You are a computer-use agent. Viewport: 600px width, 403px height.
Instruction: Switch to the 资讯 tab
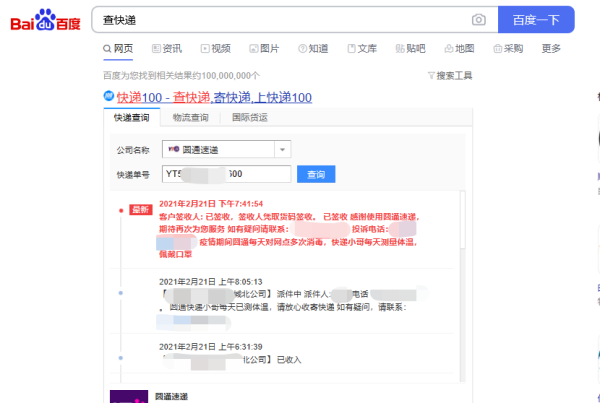pos(166,48)
